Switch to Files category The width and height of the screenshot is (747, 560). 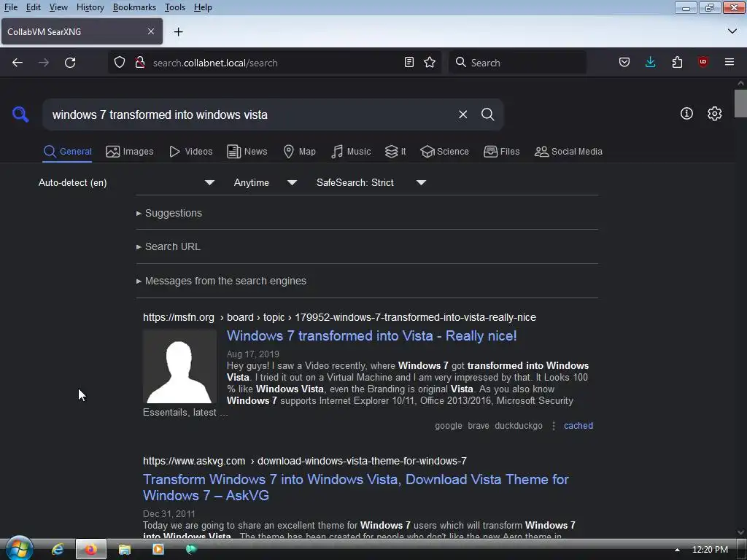click(x=502, y=152)
